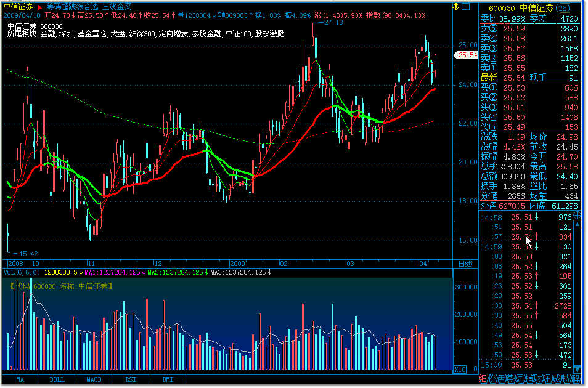Click the 11 month marker on time axis
The width and height of the screenshot is (588, 388).
click(x=91, y=264)
